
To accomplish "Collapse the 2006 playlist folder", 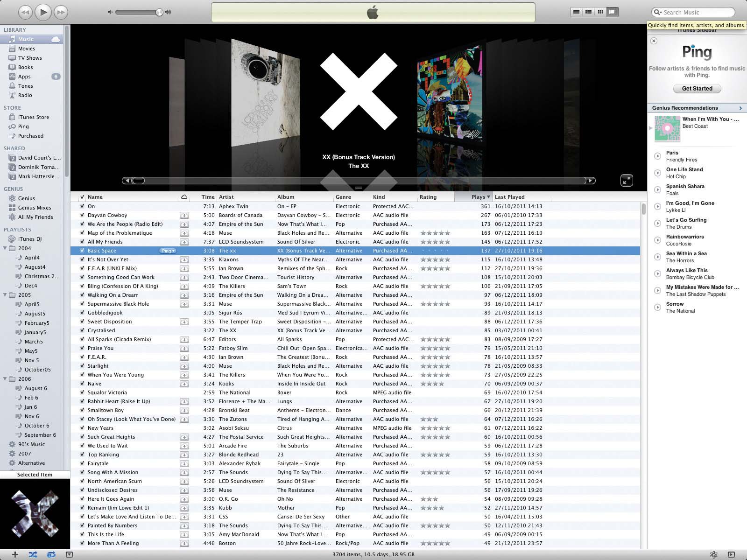I will click(5, 379).
